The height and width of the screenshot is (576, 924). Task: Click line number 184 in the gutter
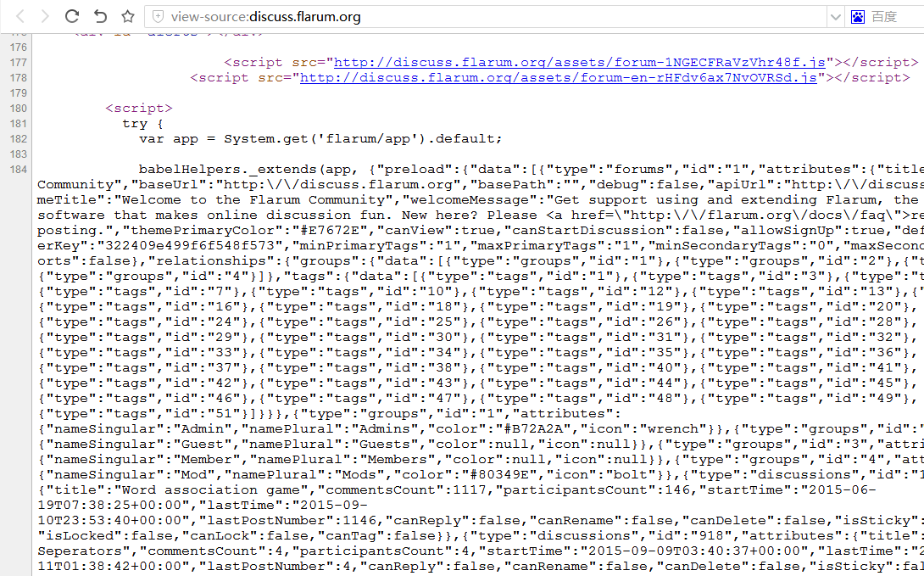coord(19,170)
